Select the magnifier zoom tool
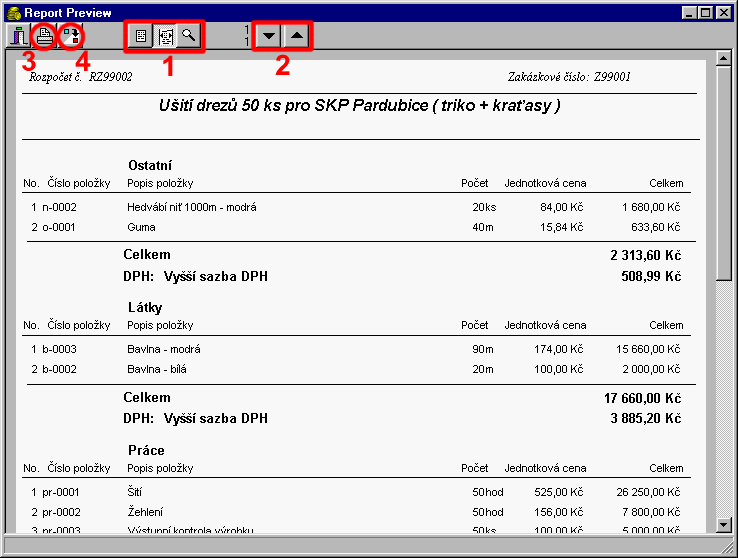The height and width of the screenshot is (558, 738). (187, 36)
